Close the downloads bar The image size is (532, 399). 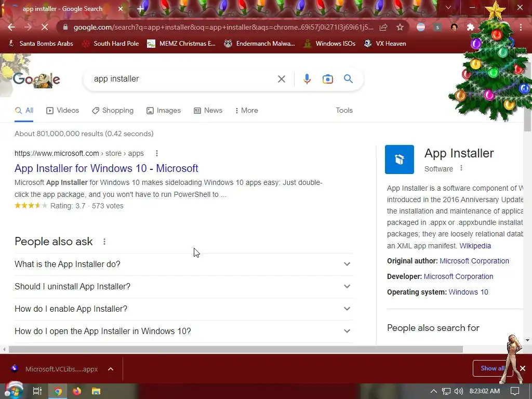[523, 368]
